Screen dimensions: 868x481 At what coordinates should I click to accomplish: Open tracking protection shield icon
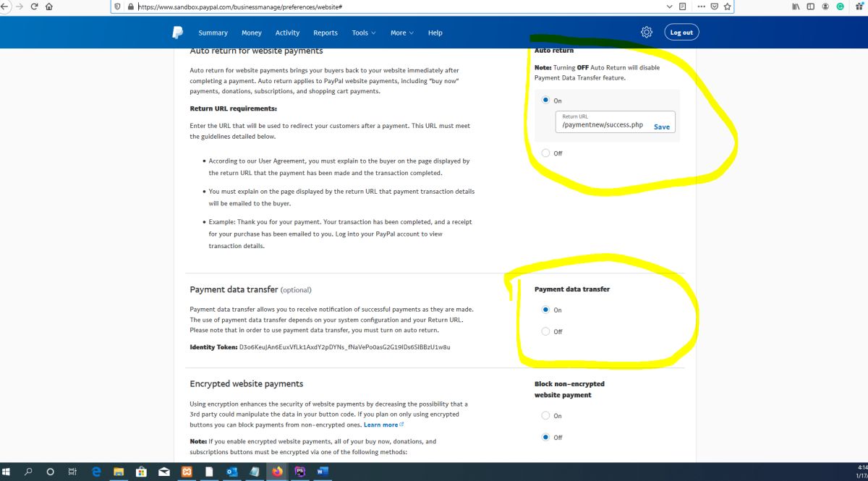tap(118, 6)
